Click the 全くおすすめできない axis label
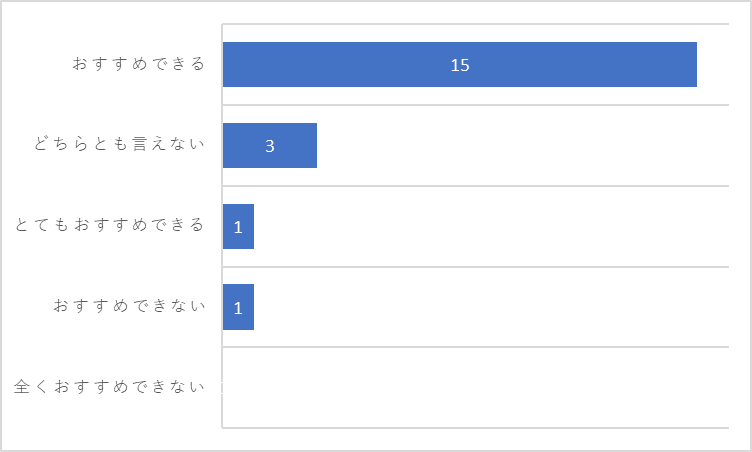Image resolution: width=752 pixels, height=452 pixels. click(x=109, y=386)
